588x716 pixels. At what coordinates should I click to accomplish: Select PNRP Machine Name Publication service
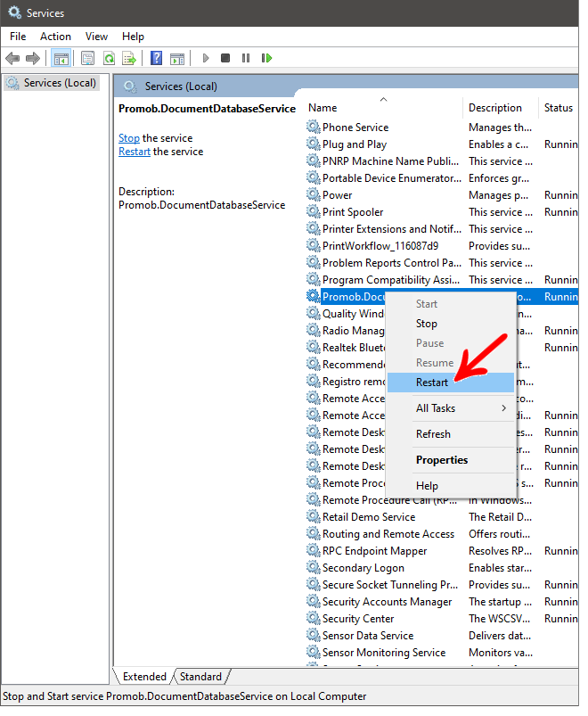(x=390, y=161)
